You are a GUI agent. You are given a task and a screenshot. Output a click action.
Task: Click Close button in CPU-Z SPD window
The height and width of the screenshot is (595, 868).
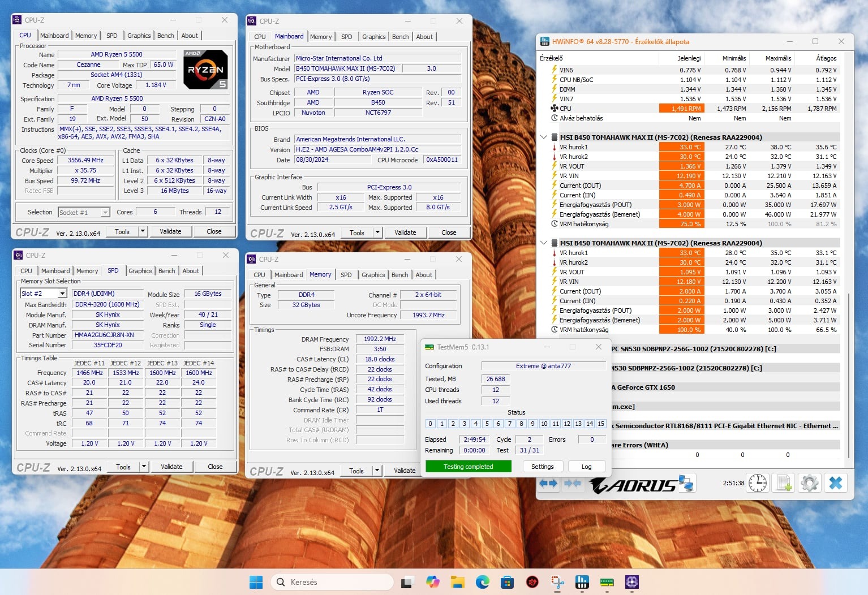click(215, 467)
